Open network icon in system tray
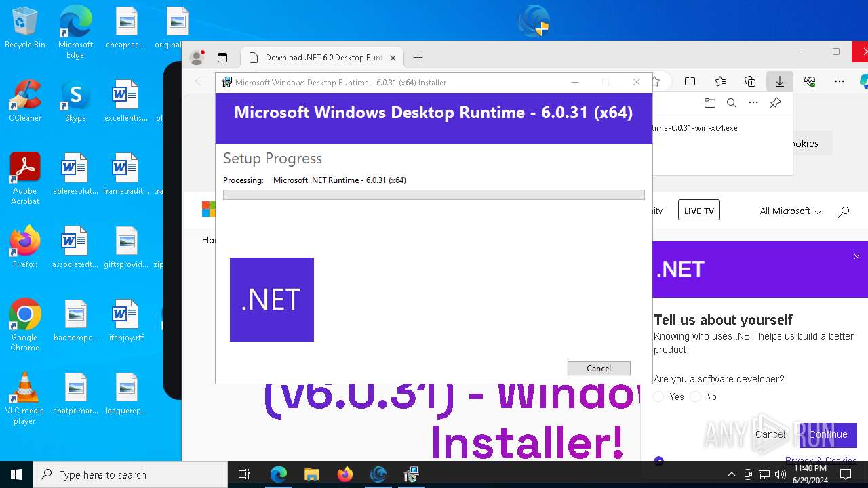The width and height of the screenshot is (868, 488). tap(764, 474)
